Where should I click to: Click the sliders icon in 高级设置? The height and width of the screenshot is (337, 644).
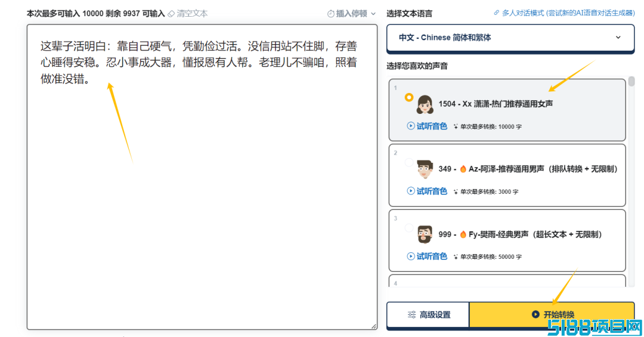click(x=411, y=314)
